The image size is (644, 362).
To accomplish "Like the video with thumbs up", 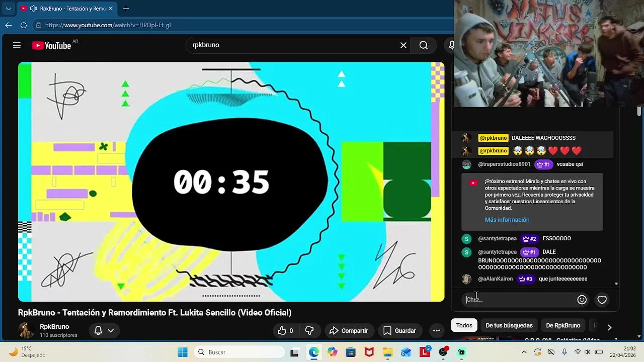I will [286, 330].
